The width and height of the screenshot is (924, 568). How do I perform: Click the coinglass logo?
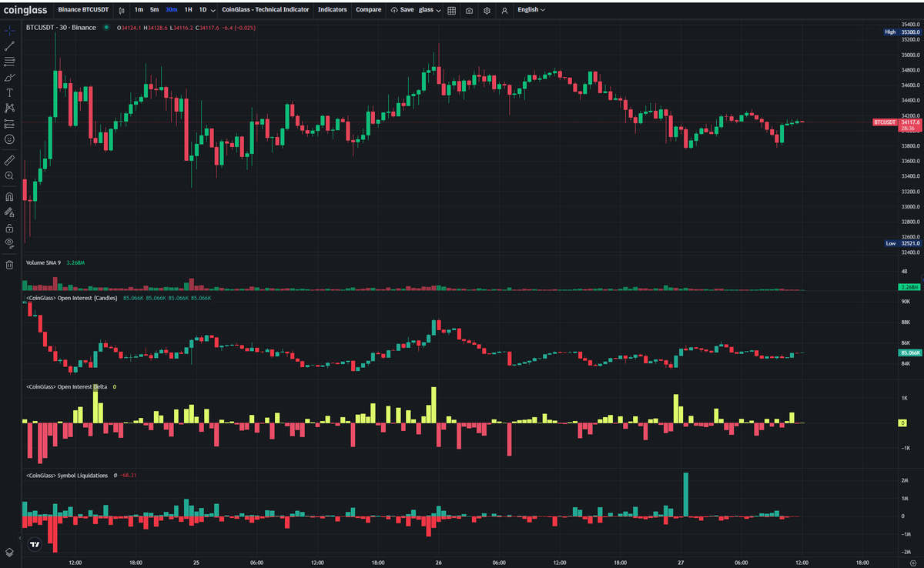point(25,10)
